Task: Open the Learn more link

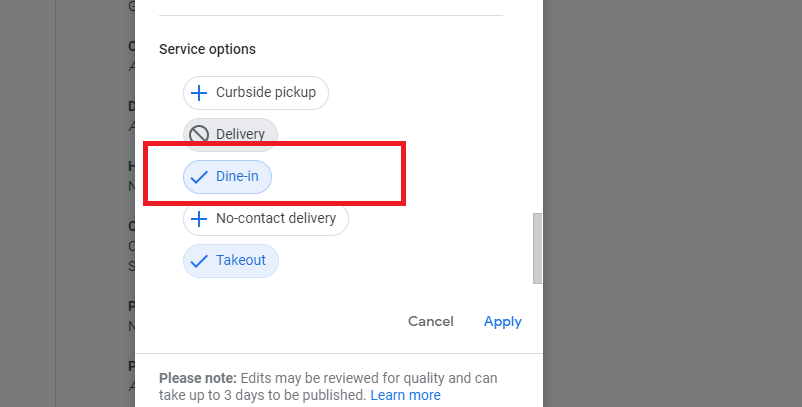Action: pos(405,395)
